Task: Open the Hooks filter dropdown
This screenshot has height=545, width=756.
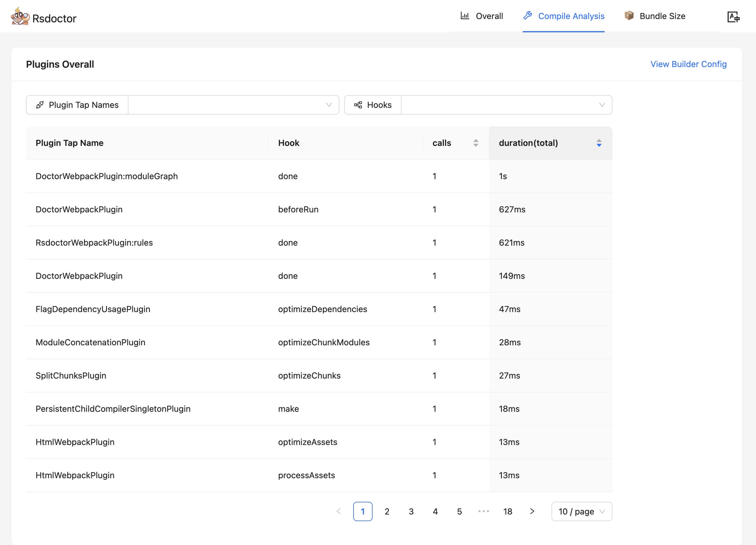Action: 506,105
